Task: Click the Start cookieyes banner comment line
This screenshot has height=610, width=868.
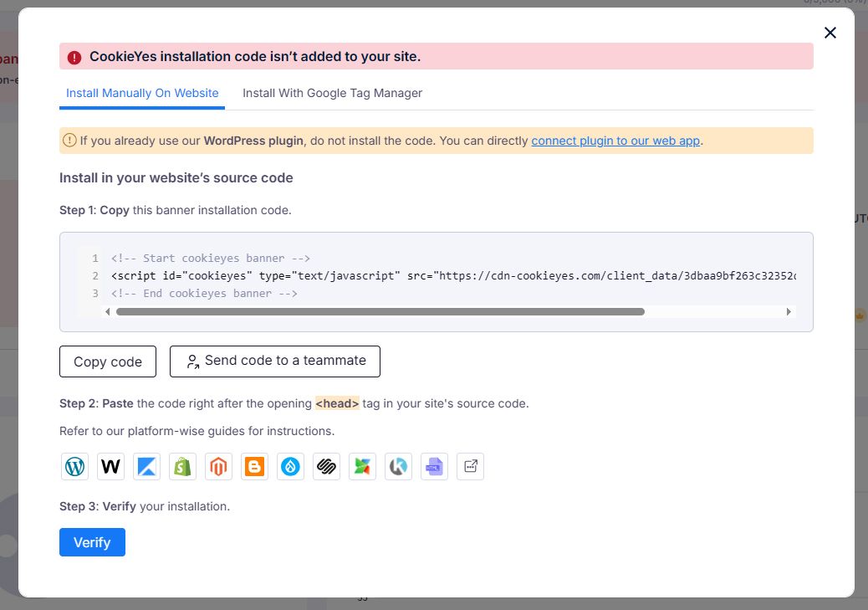Action: pos(211,259)
